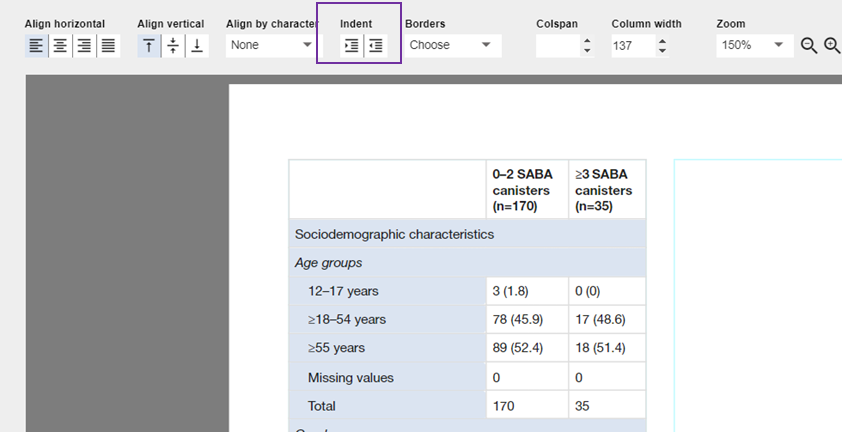Align text left horizontally
Viewport: 843px width, 432px height.
point(36,46)
